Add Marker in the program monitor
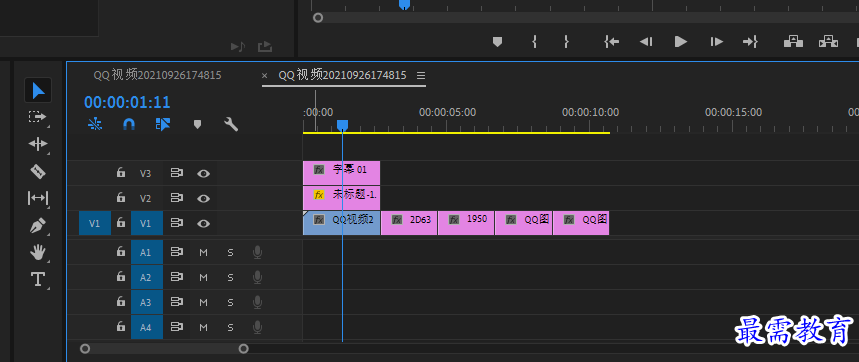Screen dimensions: 859x362 [497, 42]
